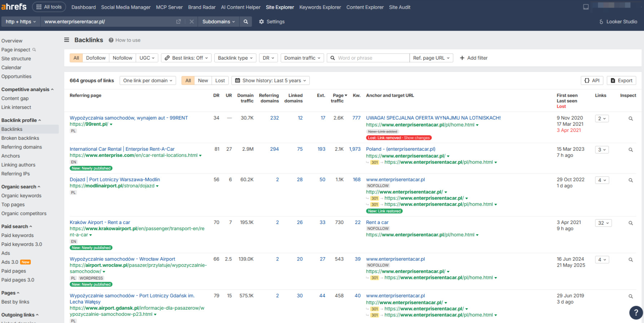The height and width of the screenshot is (323, 644).
Task: Click the Export button
Action: click(621, 81)
